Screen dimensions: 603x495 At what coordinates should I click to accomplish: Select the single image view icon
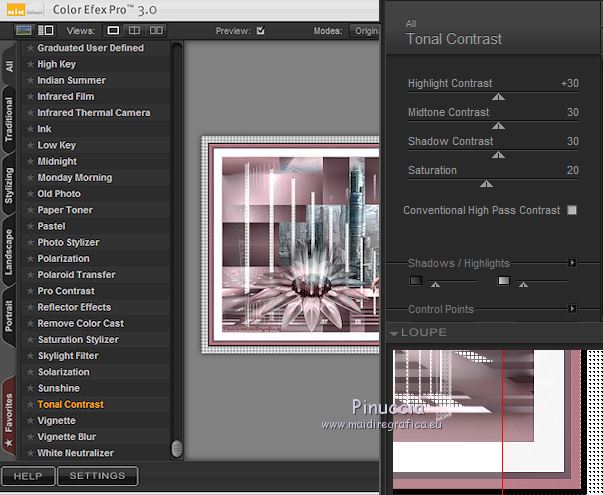113,30
